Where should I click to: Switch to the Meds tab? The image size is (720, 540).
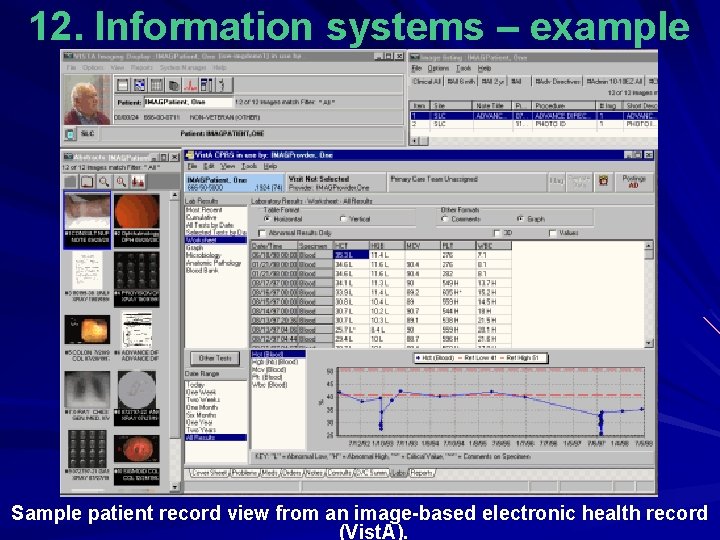270,473
